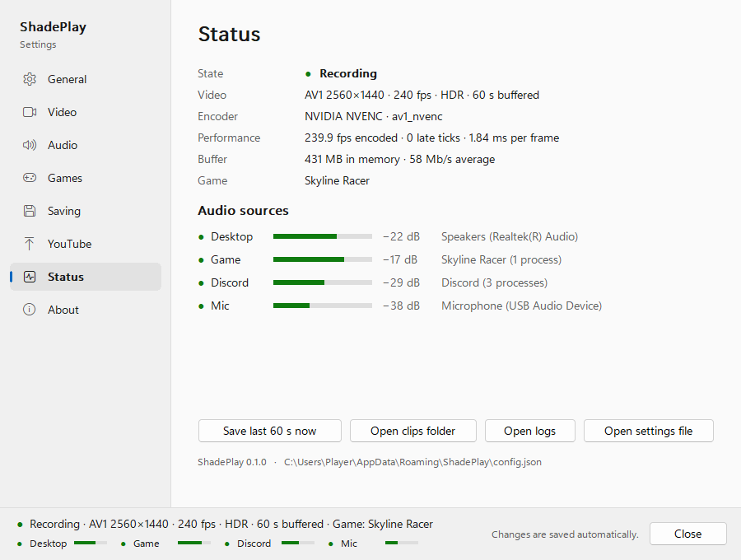Click the bottom bar Discord mini meter
The image size is (741, 560).
[x=298, y=543]
